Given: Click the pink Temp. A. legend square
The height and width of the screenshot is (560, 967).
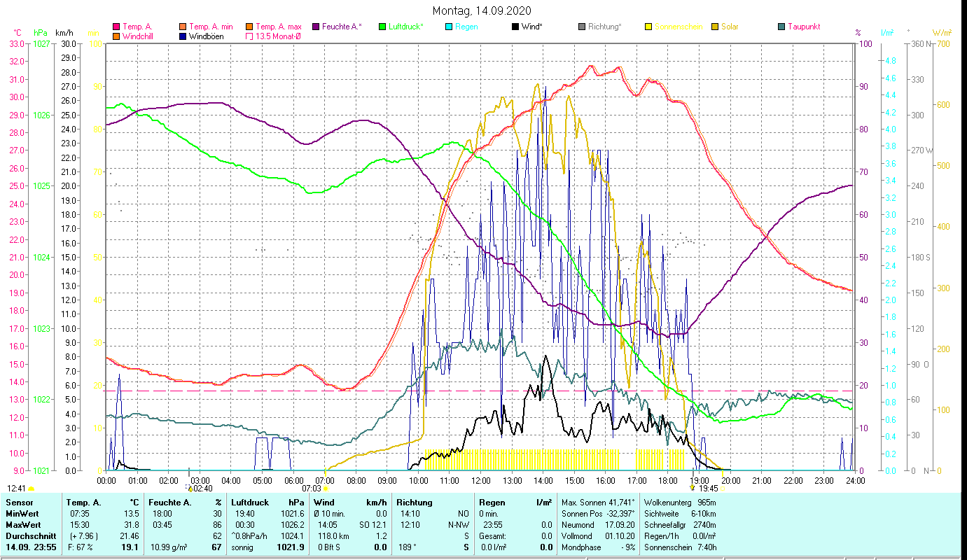Looking at the screenshot, I should (116, 27).
